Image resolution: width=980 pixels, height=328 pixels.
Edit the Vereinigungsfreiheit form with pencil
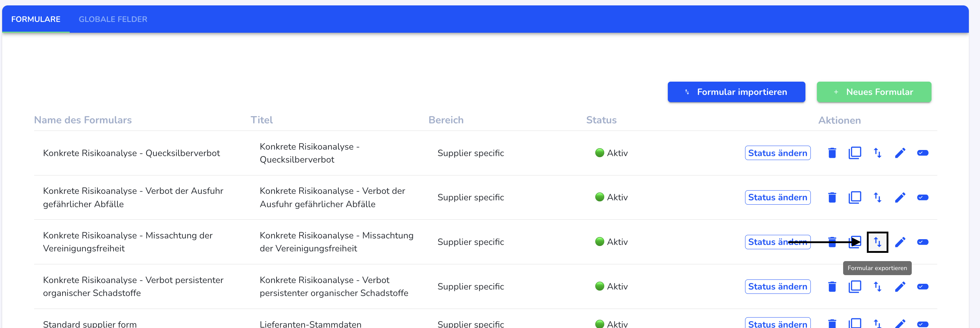(900, 242)
